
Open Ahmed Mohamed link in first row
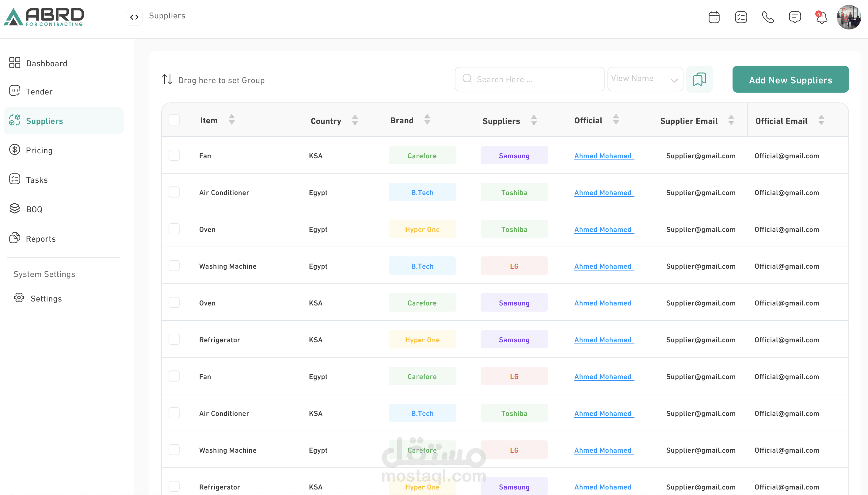[603, 156]
